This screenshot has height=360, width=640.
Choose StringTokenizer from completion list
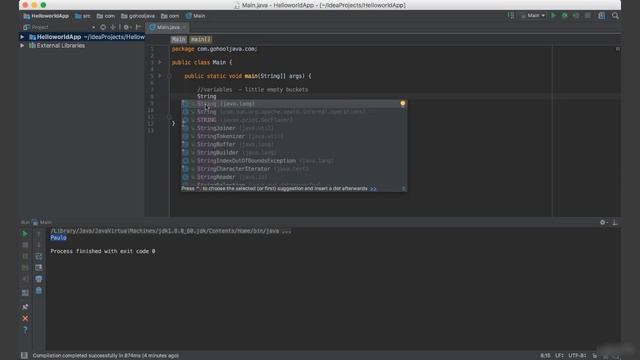[x=294, y=136]
